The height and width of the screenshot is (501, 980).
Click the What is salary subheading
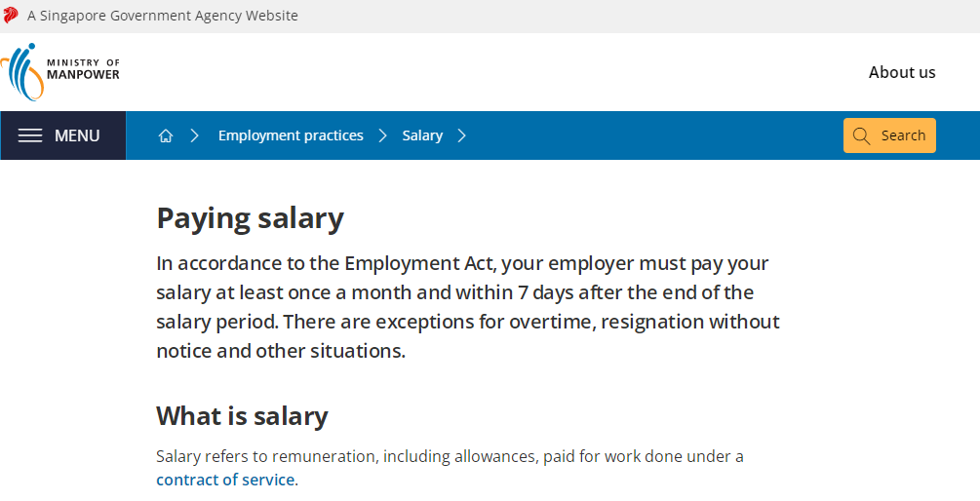tap(242, 416)
